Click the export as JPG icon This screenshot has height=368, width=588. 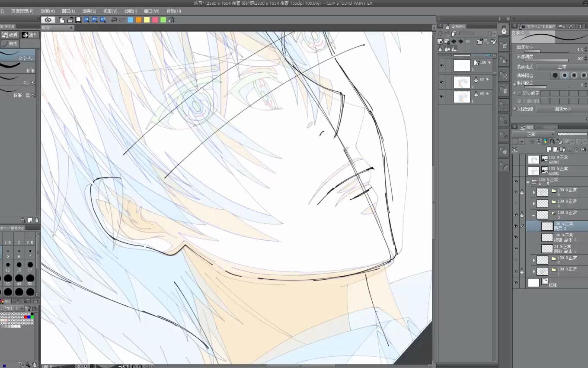pos(86,20)
